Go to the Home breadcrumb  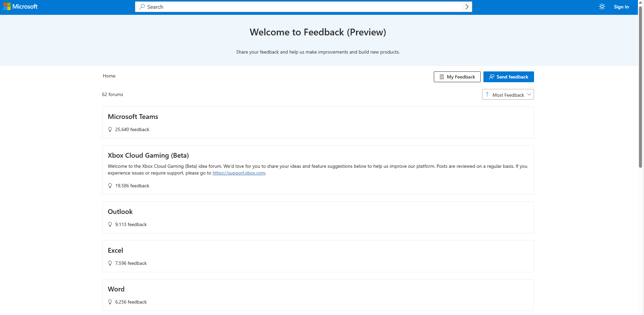point(109,76)
